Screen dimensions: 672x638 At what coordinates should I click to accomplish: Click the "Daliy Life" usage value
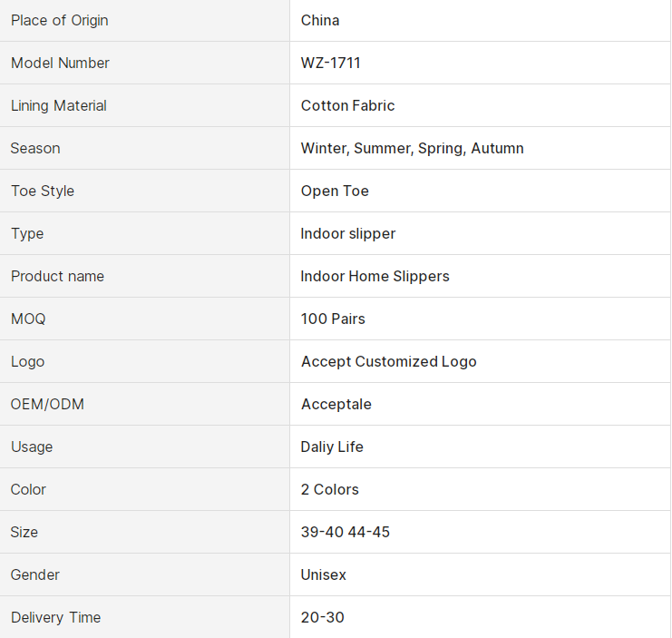[332, 447]
